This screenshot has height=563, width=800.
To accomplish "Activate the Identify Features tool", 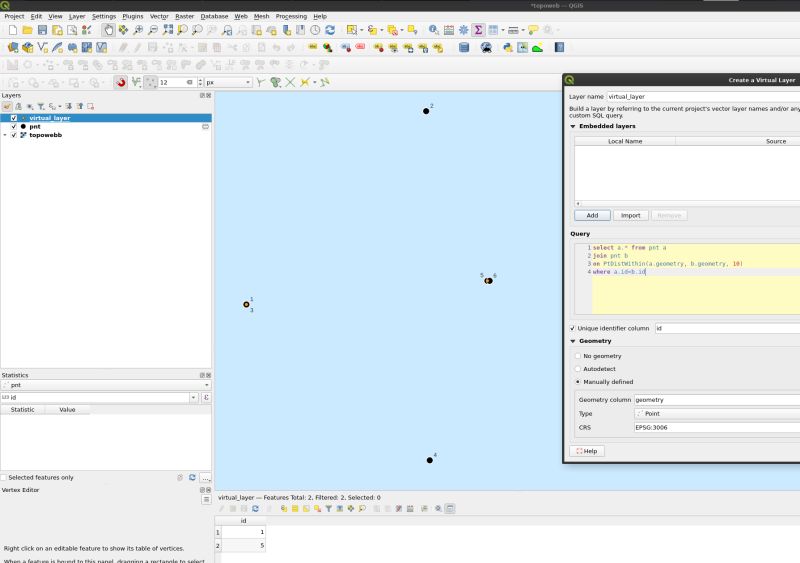I will point(433,30).
